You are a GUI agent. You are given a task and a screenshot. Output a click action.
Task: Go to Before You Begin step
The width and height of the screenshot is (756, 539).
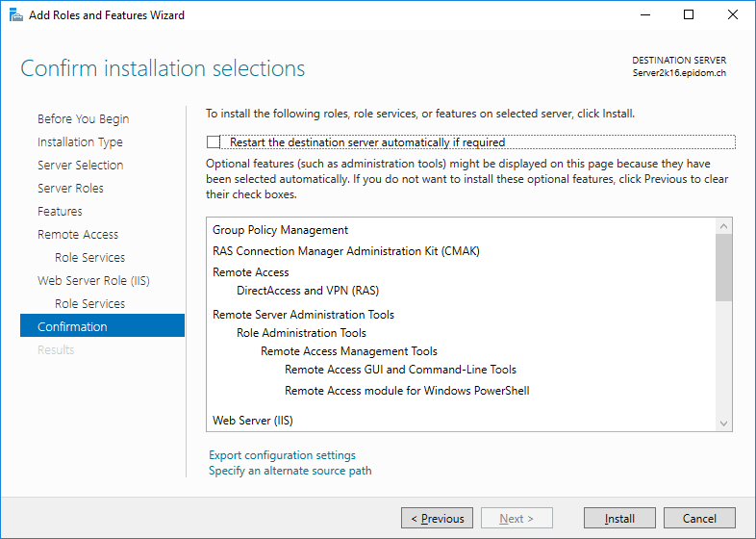[x=84, y=118]
